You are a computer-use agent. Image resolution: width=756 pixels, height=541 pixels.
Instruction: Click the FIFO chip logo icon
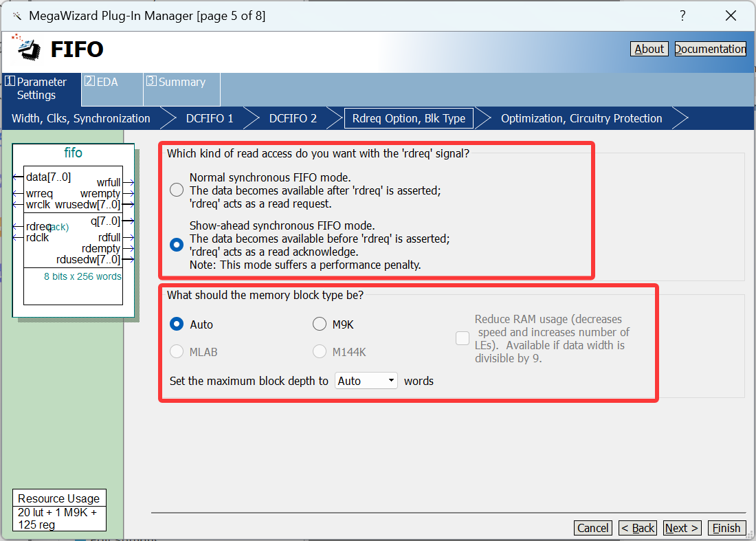click(27, 48)
